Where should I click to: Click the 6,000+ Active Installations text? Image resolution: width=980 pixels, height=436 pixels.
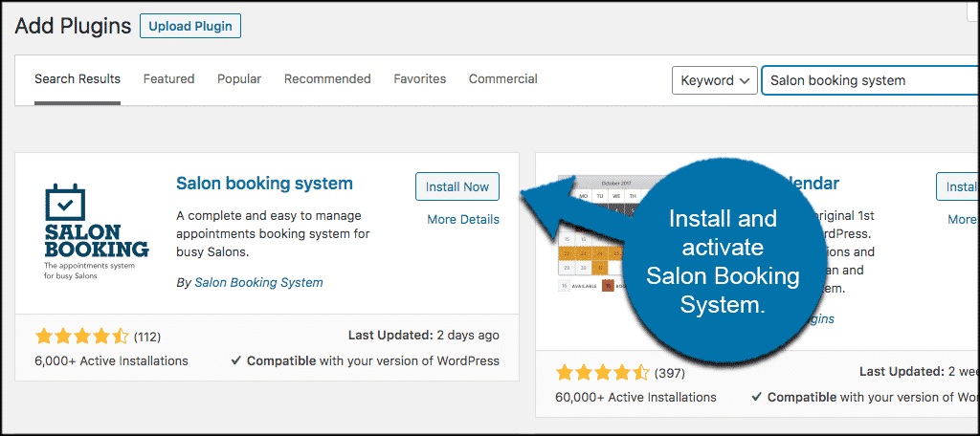click(112, 361)
